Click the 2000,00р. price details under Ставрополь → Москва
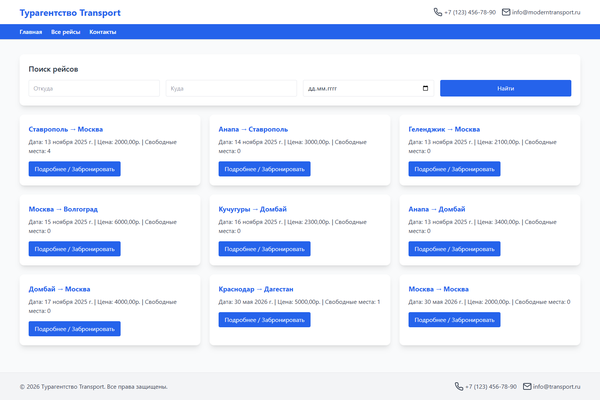The height and width of the screenshot is (400, 600). click(x=103, y=147)
